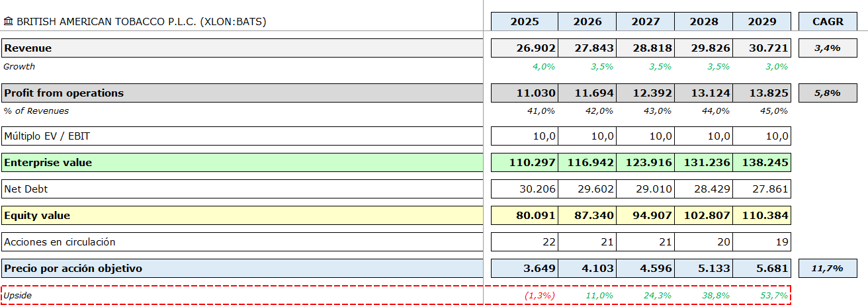
Task: Click margin value 44,0%
Action: pyautogui.click(x=716, y=110)
